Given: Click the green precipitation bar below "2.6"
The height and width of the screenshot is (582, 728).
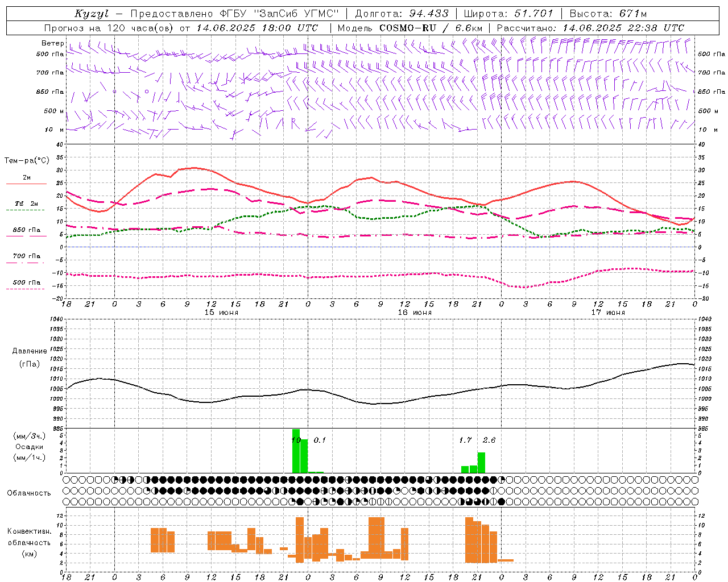Looking at the screenshot, I should point(481,463).
